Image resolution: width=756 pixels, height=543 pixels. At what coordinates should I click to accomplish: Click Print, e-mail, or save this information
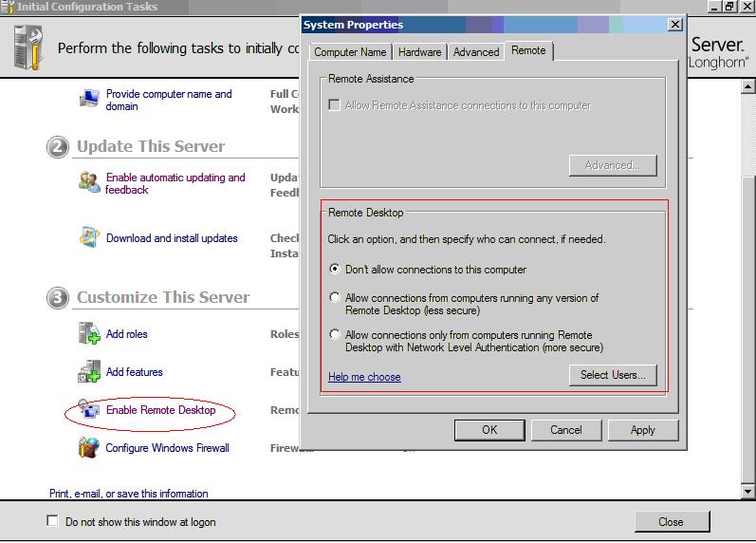[x=128, y=494]
